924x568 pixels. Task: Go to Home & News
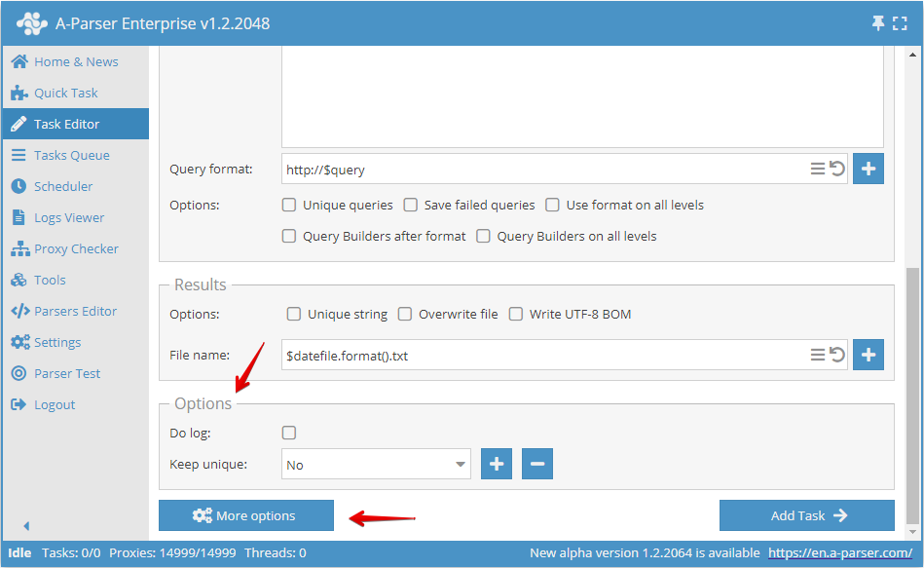[x=68, y=61]
